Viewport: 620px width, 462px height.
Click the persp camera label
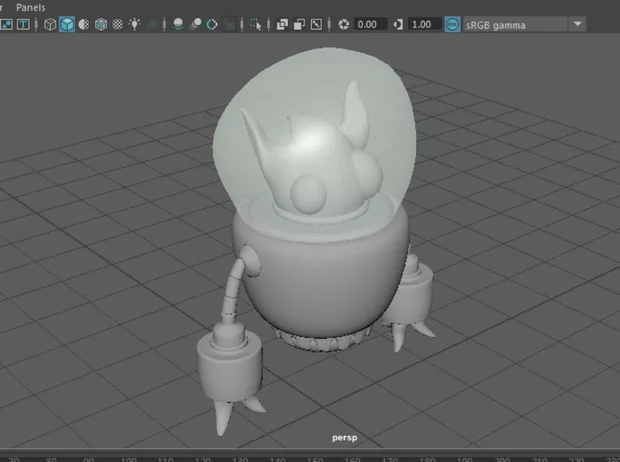(345, 437)
